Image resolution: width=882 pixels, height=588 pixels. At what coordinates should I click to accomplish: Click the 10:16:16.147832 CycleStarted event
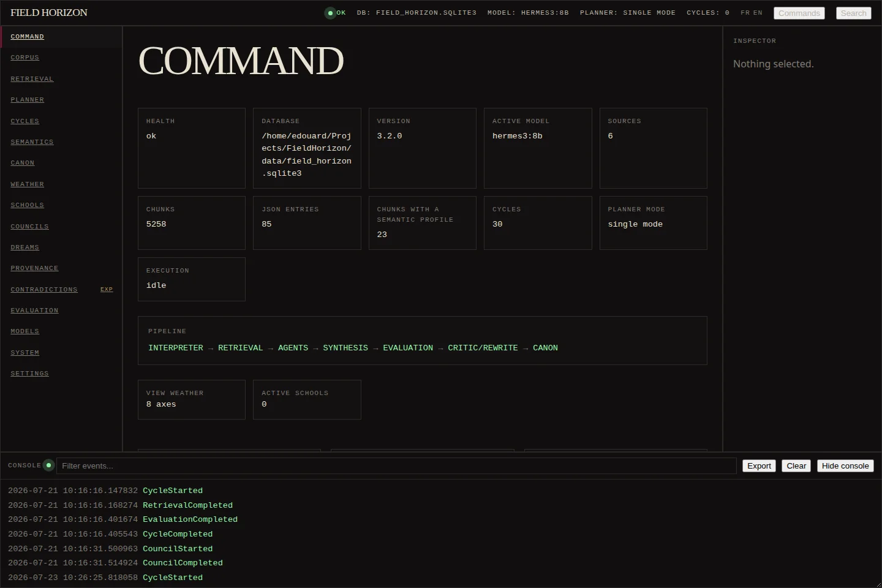click(x=173, y=491)
